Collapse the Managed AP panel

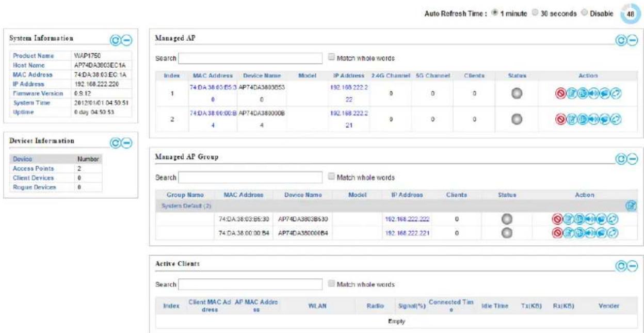(x=633, y=40)
